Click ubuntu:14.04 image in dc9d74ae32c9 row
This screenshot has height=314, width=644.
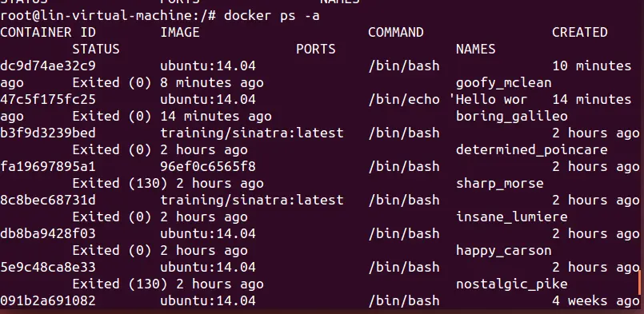pos(208,66)
